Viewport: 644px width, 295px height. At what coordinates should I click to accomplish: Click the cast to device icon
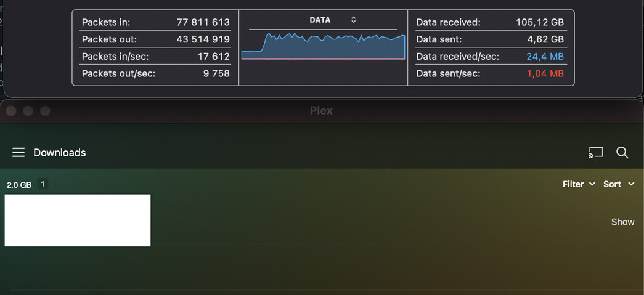(x=595, y=153)
